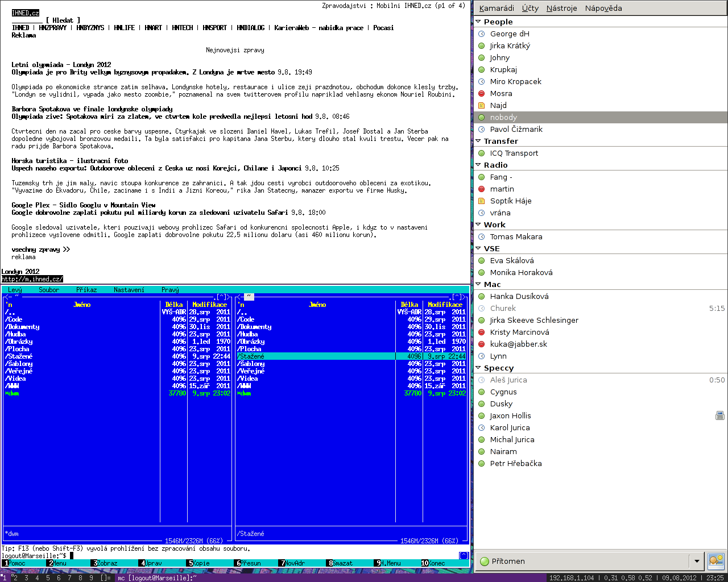
Task: Collapse the Speccy group triangle
Action: (478, 368)
